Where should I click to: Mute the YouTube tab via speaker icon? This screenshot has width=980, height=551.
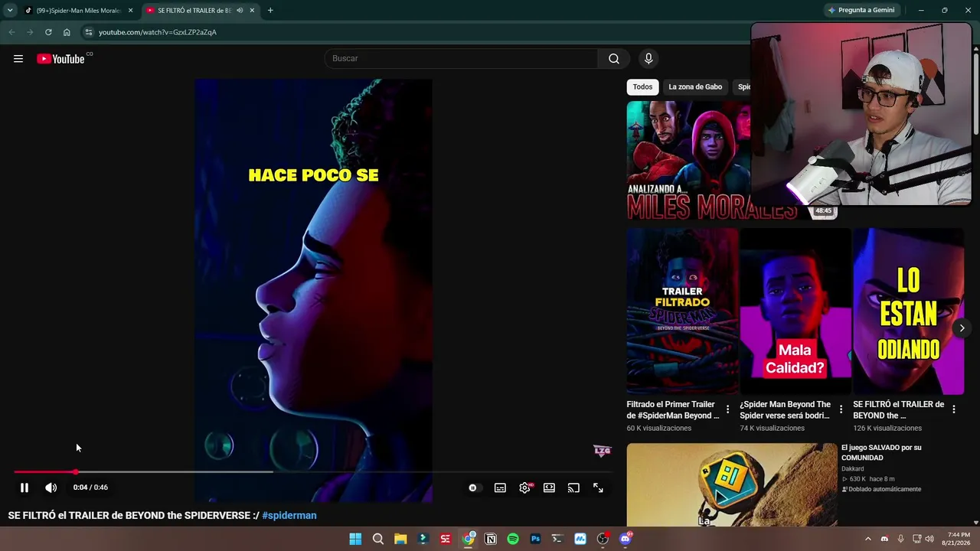[240, 11]
